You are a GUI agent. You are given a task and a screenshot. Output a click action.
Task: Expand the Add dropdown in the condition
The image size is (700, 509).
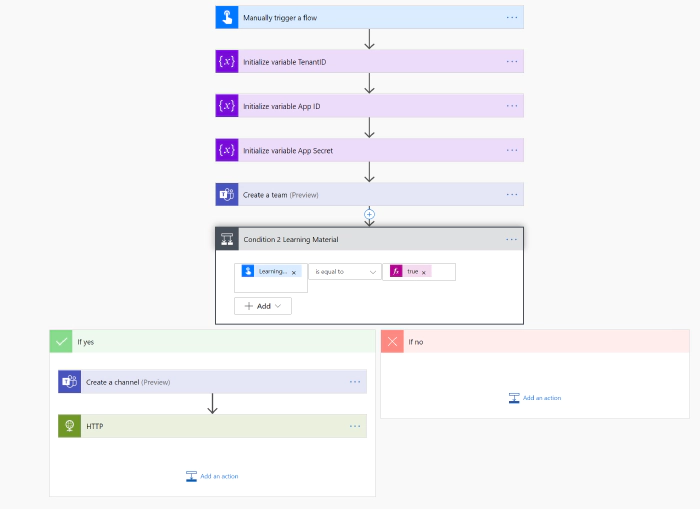click(263, 306)
